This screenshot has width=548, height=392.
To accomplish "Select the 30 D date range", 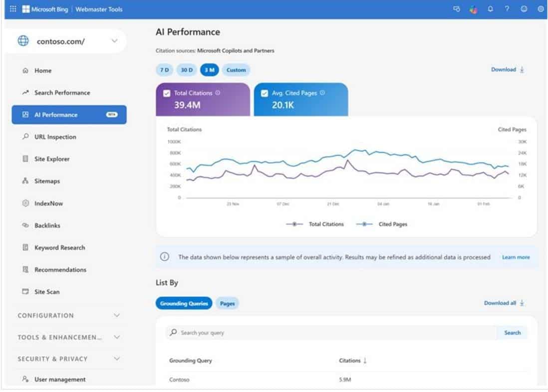I will pyautogui.click(x=187, y=70).
